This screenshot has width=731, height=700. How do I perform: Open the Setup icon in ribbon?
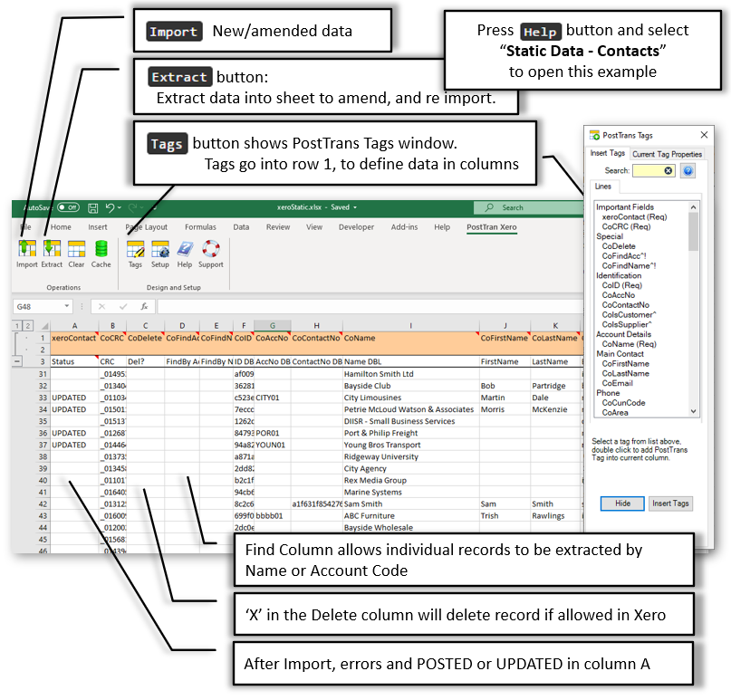point(160,249)
